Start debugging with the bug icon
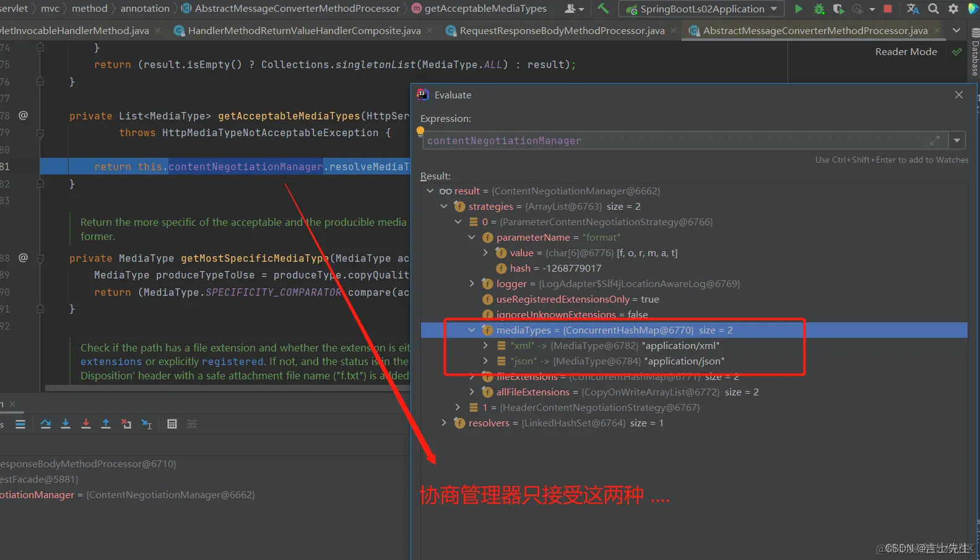 point(819,9)
